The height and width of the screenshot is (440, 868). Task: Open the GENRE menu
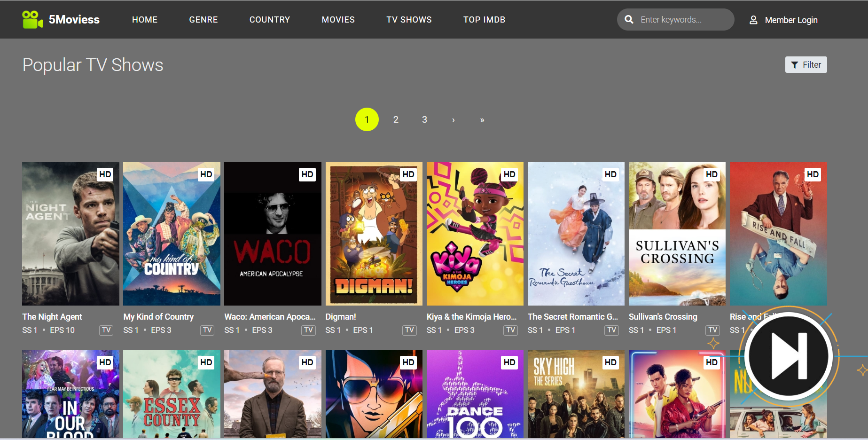(203, 20)
